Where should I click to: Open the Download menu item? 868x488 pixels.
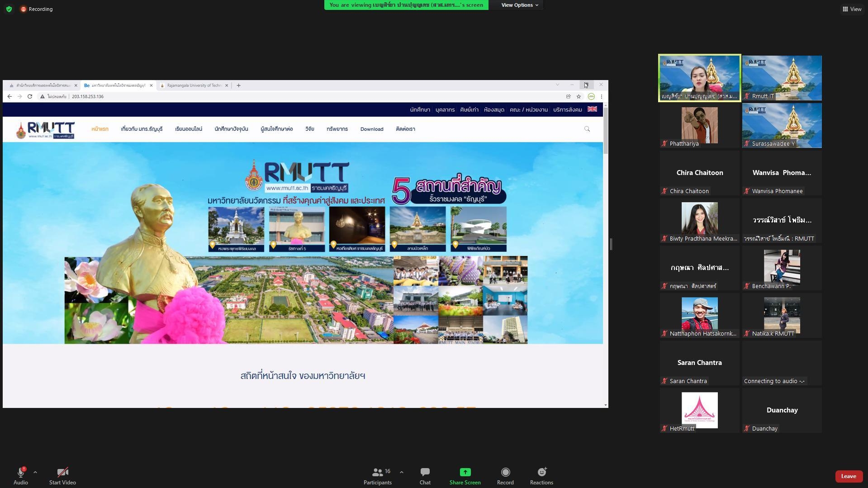point(372,129)
